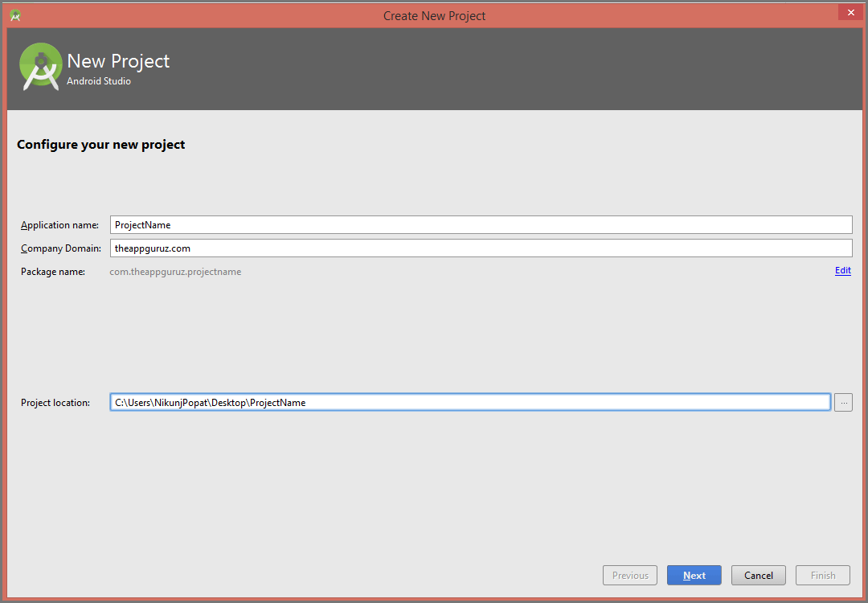Close the Create New Project dialog
868x603 pixels.
pos(851,12)
